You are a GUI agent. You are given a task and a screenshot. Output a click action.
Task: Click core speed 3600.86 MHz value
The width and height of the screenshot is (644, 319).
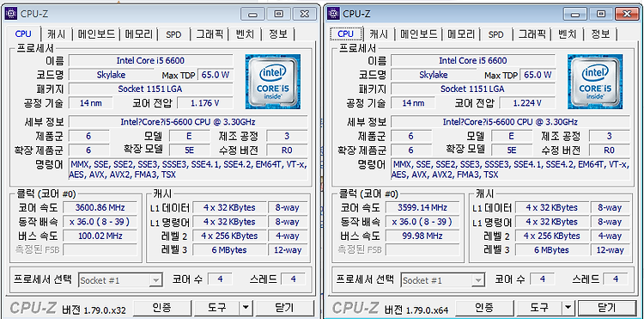click(100, 207)
